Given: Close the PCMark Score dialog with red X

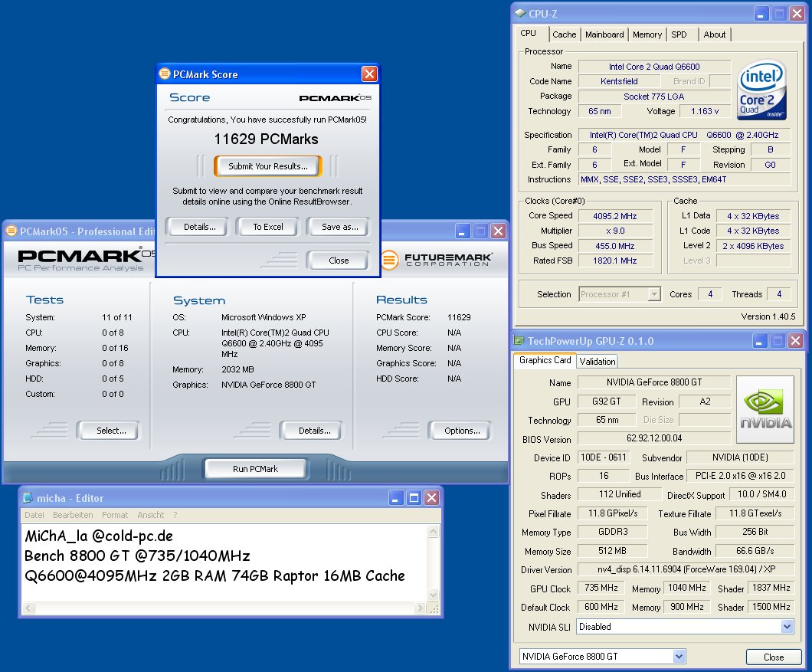Looking at the screenshot, I should pos(369,74).
